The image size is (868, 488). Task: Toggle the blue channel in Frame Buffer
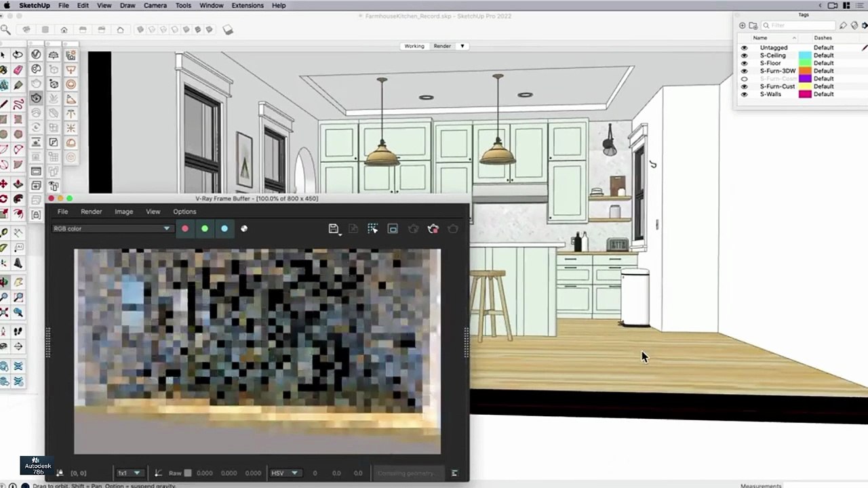click(x=224, y=228)
